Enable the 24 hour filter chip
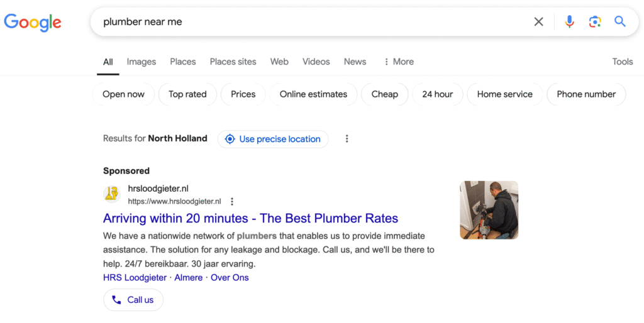 (x=437, y=94)
